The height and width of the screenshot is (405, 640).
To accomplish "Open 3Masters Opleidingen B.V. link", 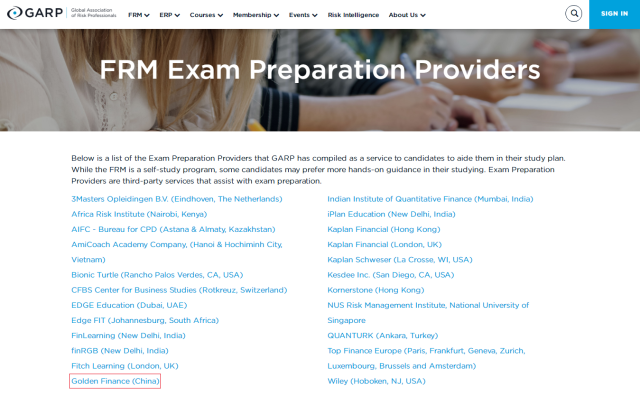I will [177, 199].
